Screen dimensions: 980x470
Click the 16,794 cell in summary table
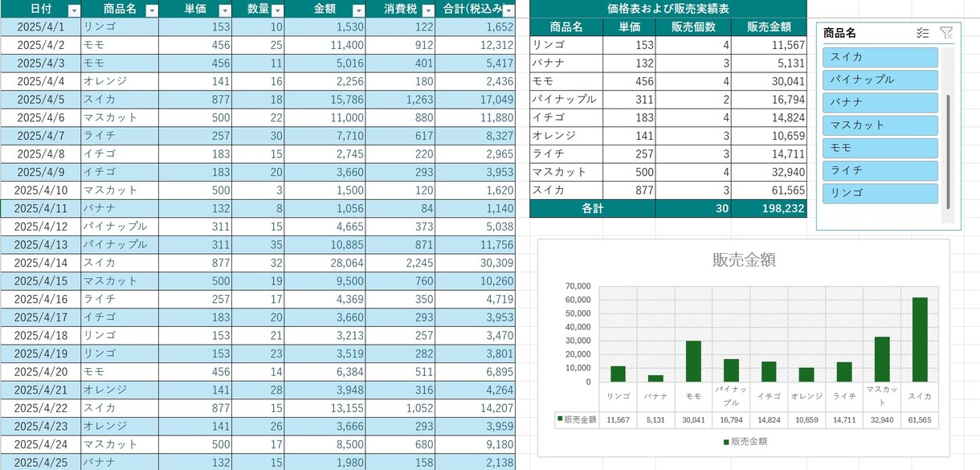tap(769, 100)
